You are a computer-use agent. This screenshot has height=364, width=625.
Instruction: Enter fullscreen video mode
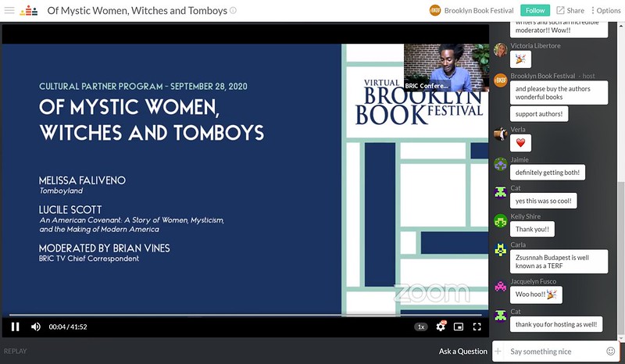tap(477, 327)
